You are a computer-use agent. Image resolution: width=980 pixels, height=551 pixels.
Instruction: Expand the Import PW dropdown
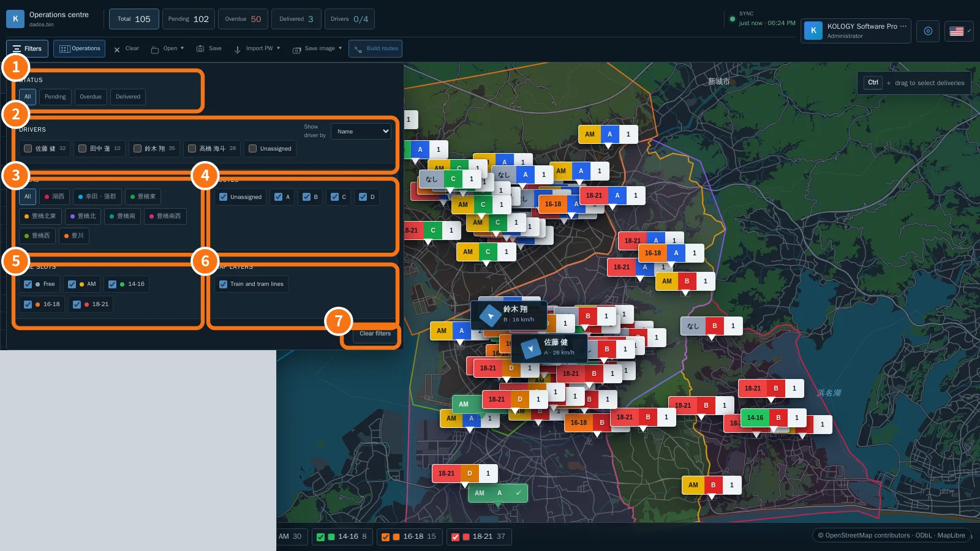(x=257, y=48)
